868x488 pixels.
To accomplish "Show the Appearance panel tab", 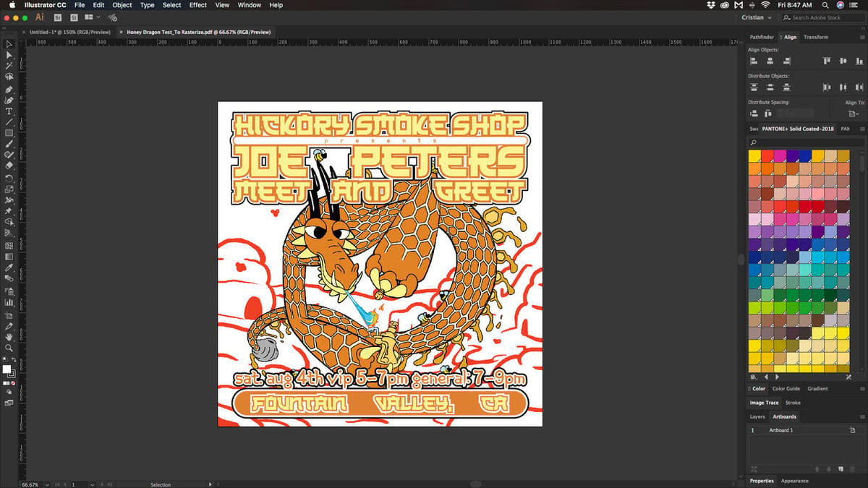I will pyautogui.click(x=794, y=481).
